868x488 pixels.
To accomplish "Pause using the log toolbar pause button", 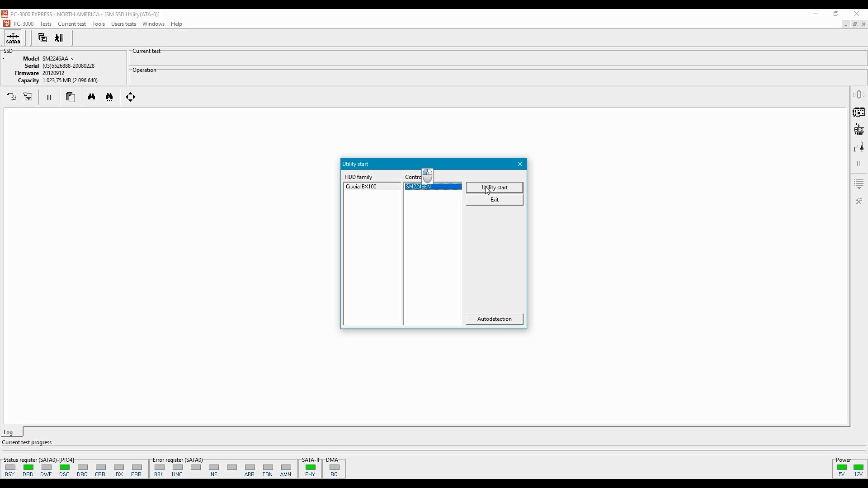I will (x=49, y=97).
